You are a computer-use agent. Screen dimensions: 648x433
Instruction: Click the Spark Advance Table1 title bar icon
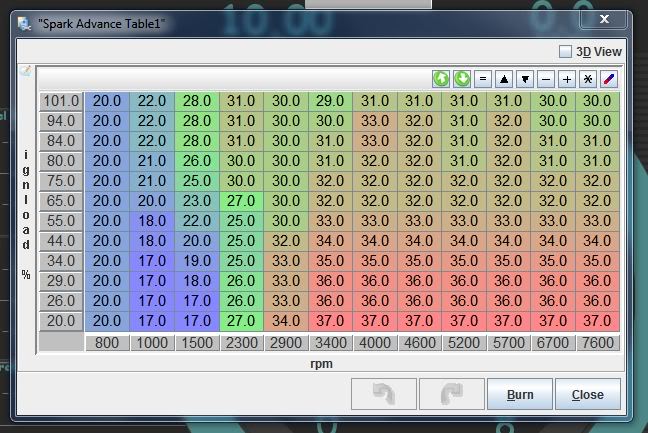pyautogui.click(x=25, y=24)
